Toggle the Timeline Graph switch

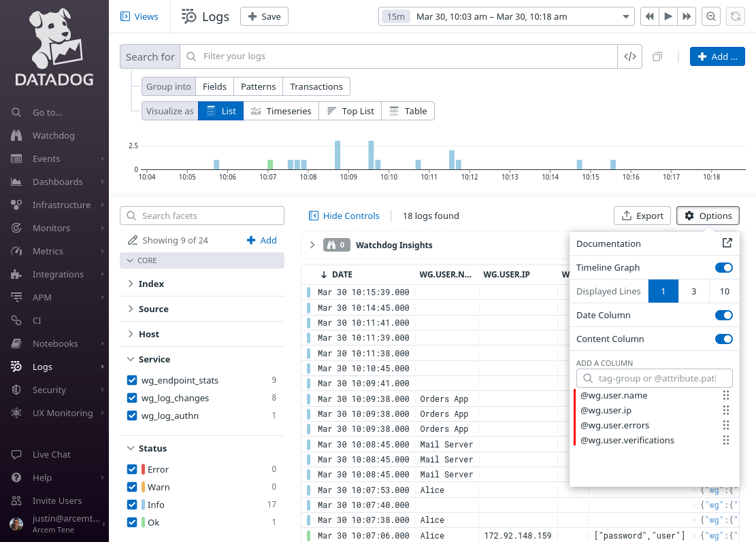[724, 267]
